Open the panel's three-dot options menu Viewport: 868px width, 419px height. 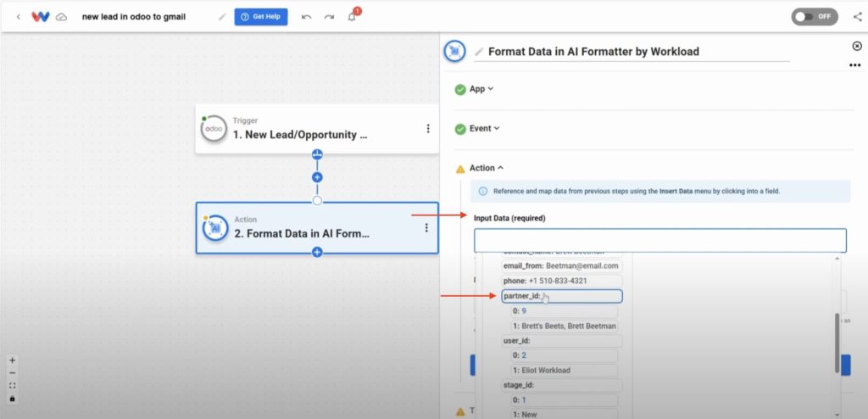pyautogui.click(x=854, y=65)
